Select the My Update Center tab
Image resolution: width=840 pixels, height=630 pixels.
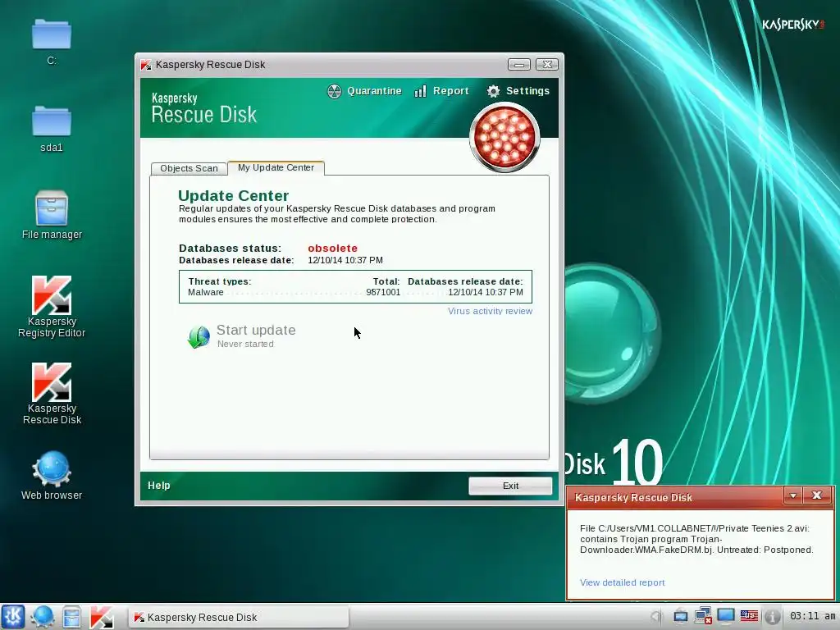pos(276,167)
